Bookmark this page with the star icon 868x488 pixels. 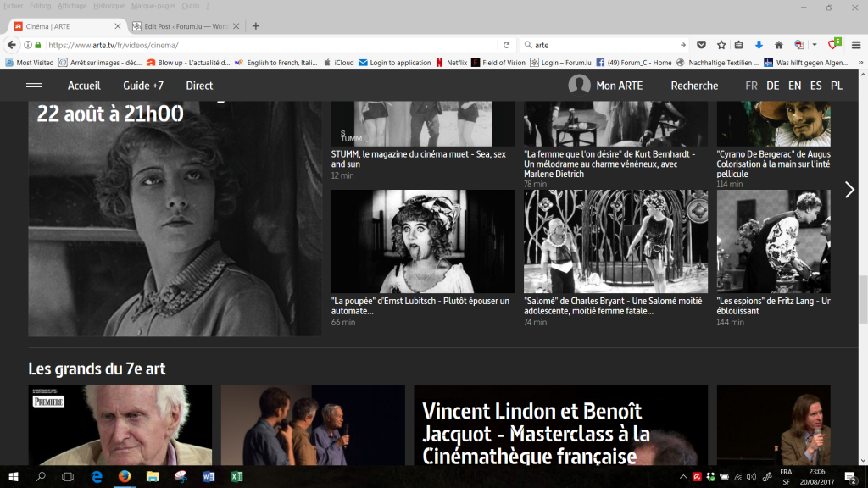point(721,45)
